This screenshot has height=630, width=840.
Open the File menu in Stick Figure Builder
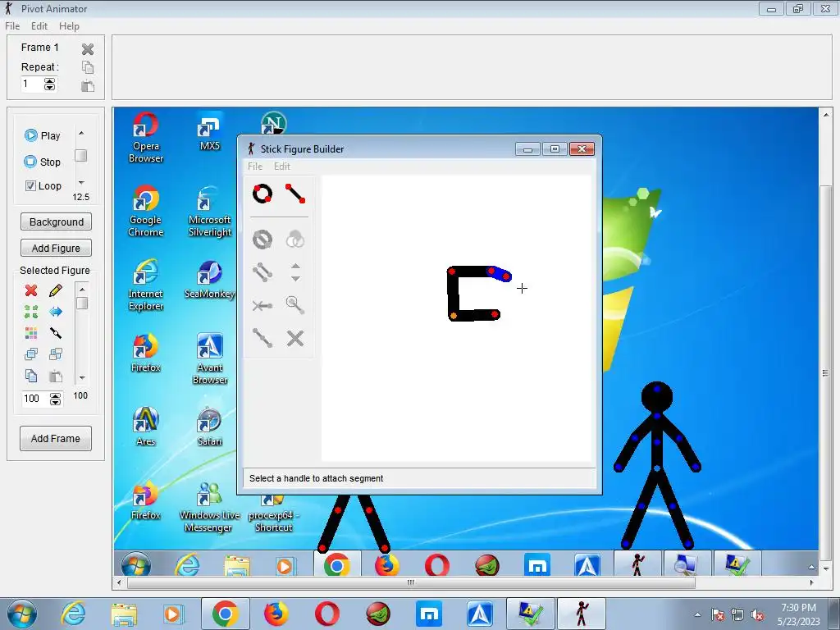[255, 166]
